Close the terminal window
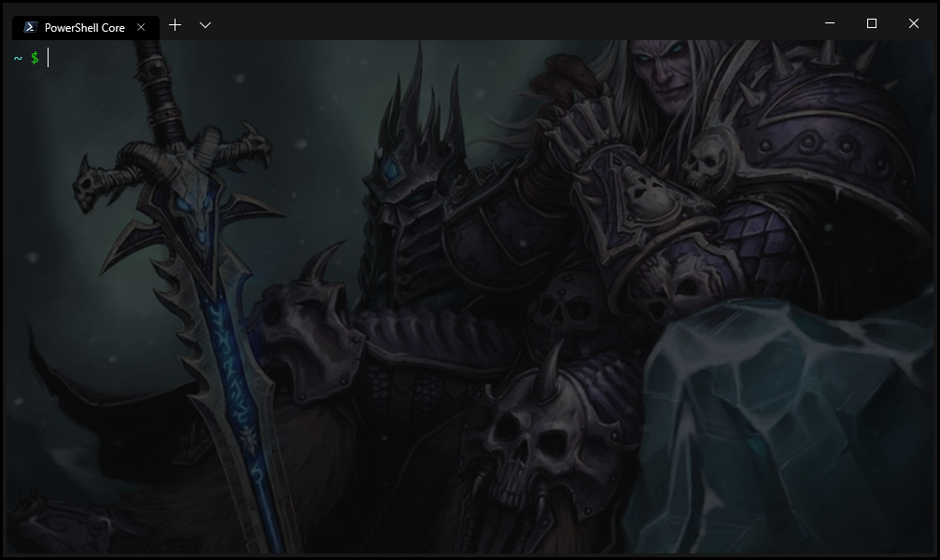Image resolution: width=940 pixels, height=560 pixels. 914,23
